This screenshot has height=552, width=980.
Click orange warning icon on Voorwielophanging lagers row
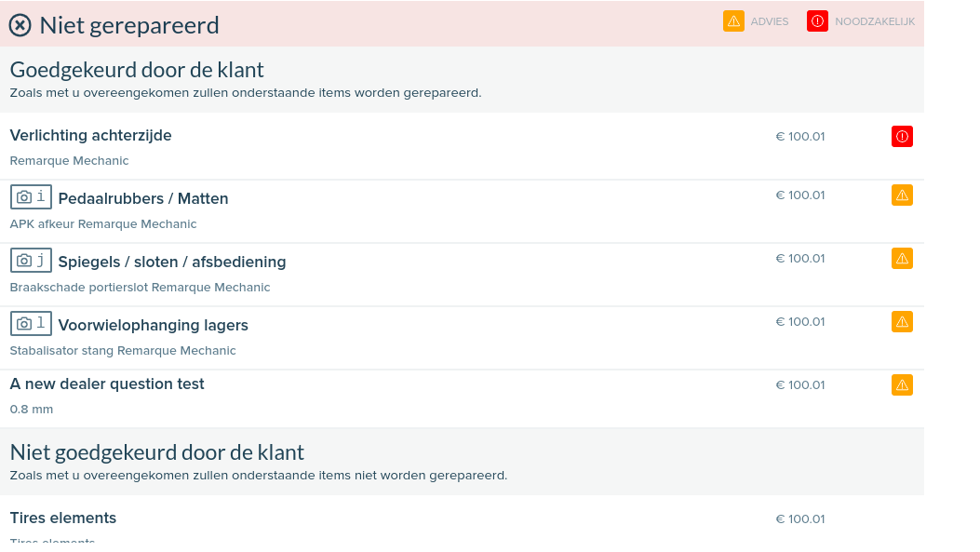point(902,322)
